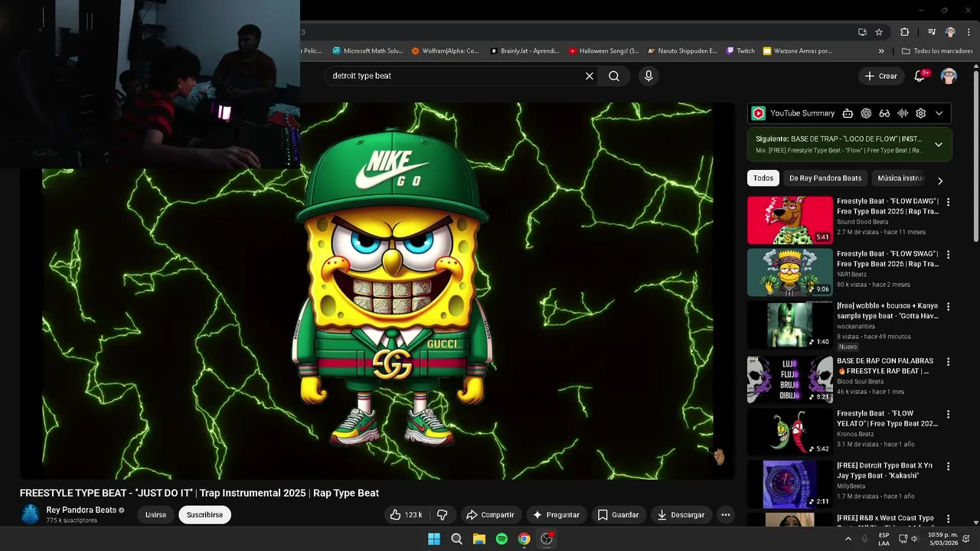Click the robot icon in YouTube Summary
The image size is (980, 551).
(848, 113)
